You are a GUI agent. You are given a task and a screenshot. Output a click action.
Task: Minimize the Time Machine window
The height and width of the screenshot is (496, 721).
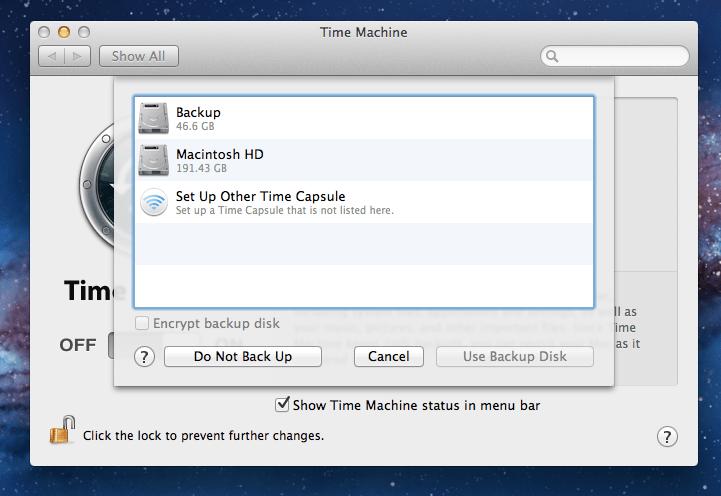(x=64, y=32)
